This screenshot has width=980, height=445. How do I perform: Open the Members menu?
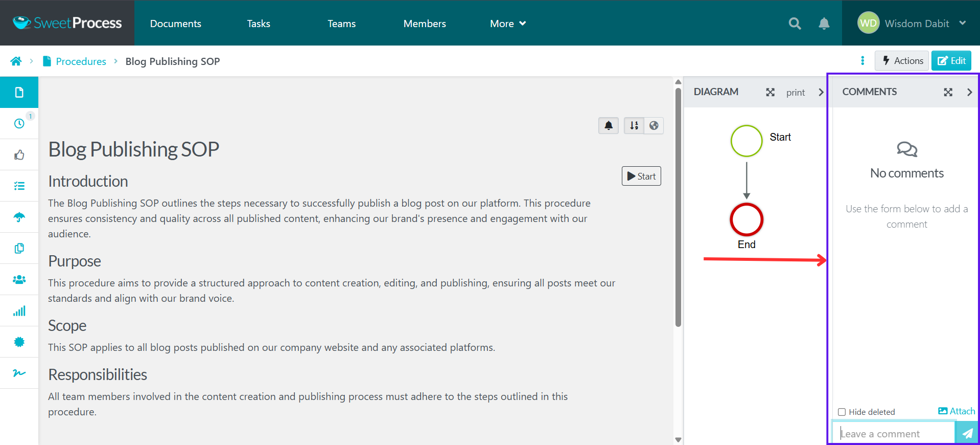click(425, 24)
